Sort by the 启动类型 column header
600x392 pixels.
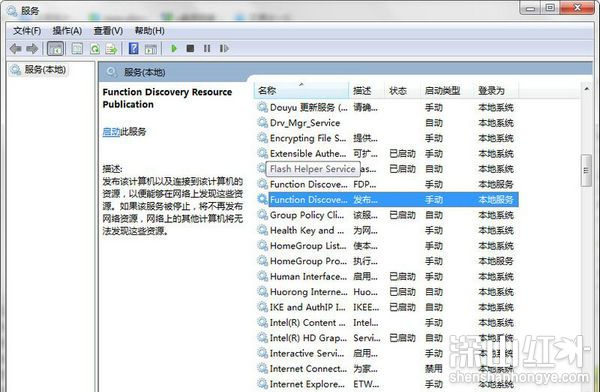447,91
